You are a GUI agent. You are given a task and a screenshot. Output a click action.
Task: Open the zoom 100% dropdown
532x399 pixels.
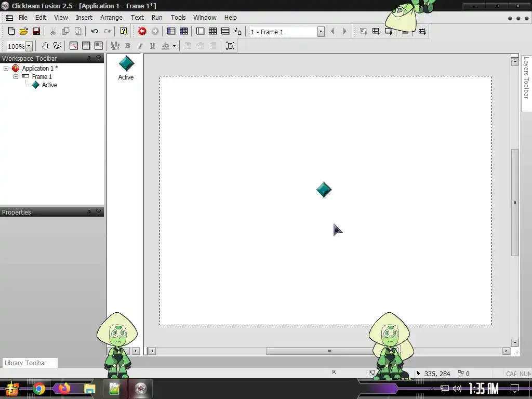coord(29,46)
